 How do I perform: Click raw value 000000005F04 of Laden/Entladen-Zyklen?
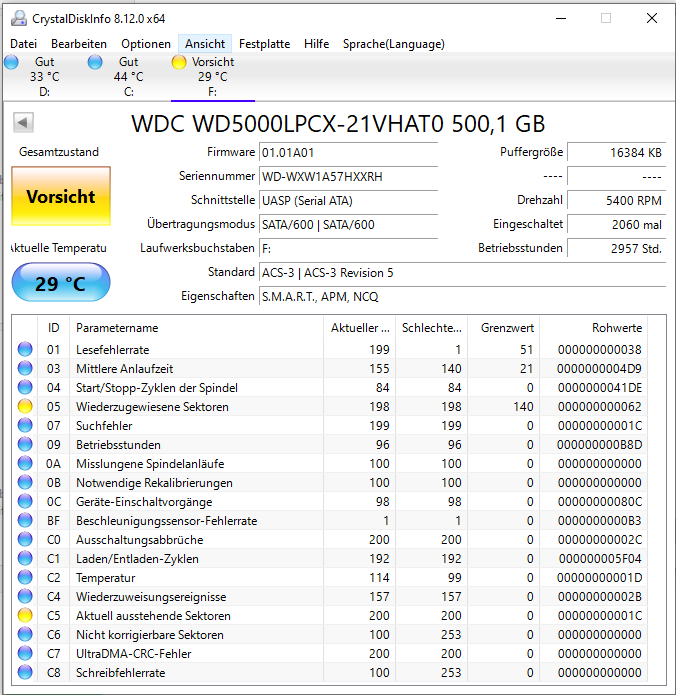point(600,558)
